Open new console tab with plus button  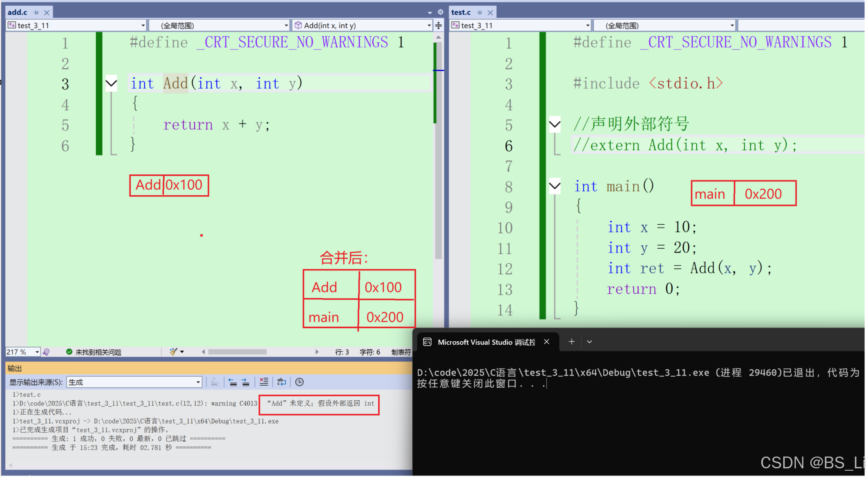pos(571,342)
